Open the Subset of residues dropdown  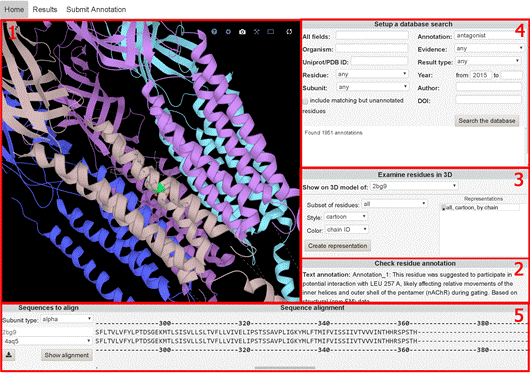[x=394, y=204]
